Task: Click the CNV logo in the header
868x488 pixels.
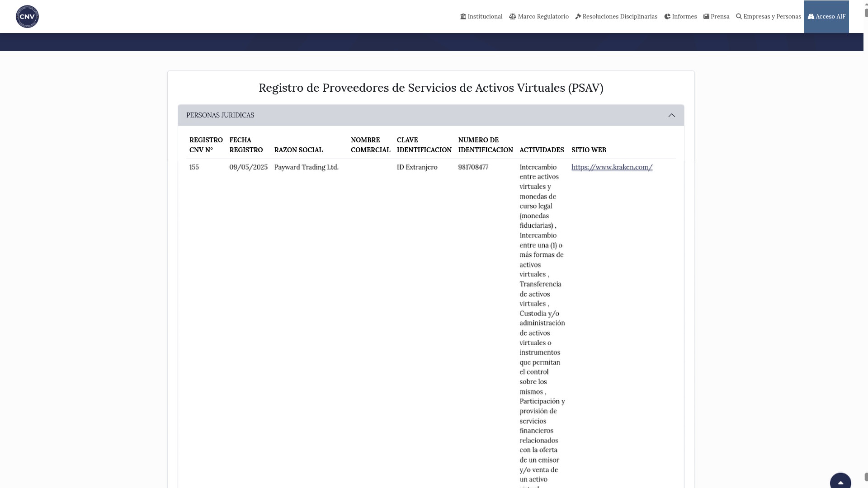Action: pos(27,16)
